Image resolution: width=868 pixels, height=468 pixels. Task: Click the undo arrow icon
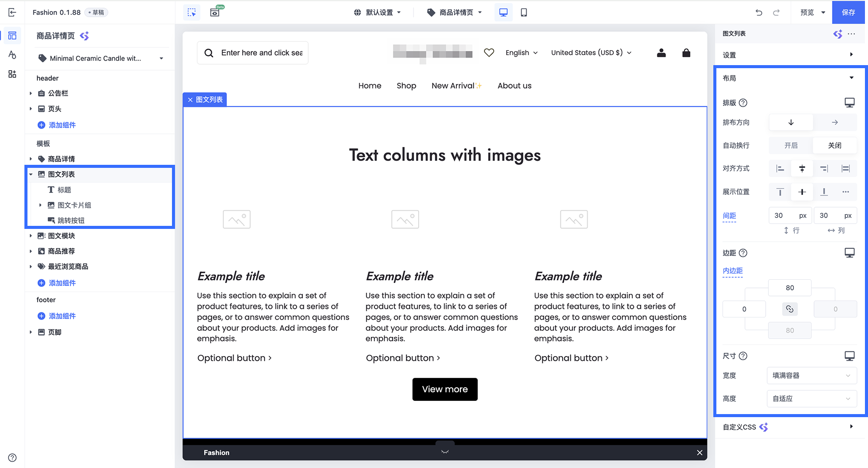tap(759, 13)
